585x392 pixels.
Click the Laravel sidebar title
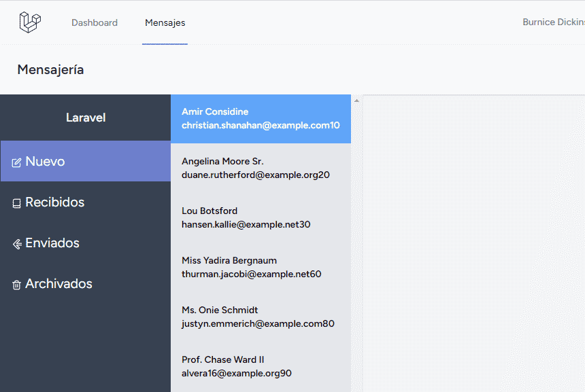[86, 118]
